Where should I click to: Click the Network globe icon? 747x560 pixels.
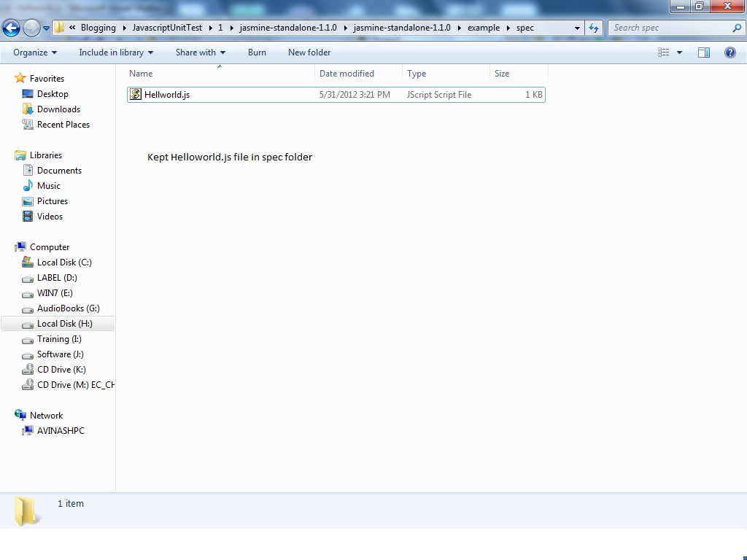tap(20, 415)
